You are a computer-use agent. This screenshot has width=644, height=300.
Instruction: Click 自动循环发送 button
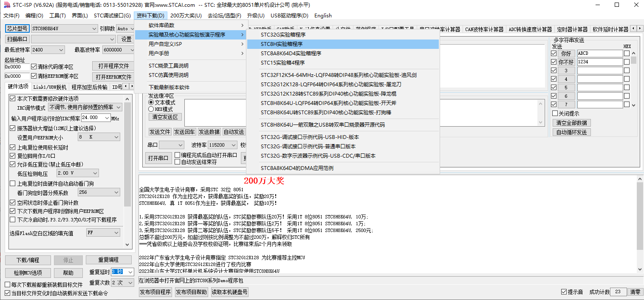coord(571,132)
